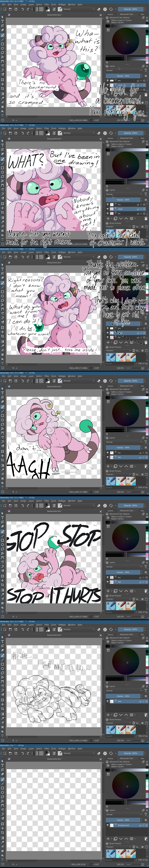Open Filter menu in 6.9 MiB window
This screenshot has width=149, height=868.
point(47,128)
